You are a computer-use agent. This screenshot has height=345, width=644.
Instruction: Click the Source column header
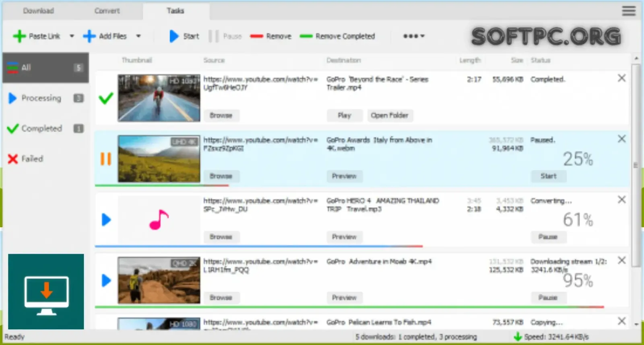tap(214, 60)
